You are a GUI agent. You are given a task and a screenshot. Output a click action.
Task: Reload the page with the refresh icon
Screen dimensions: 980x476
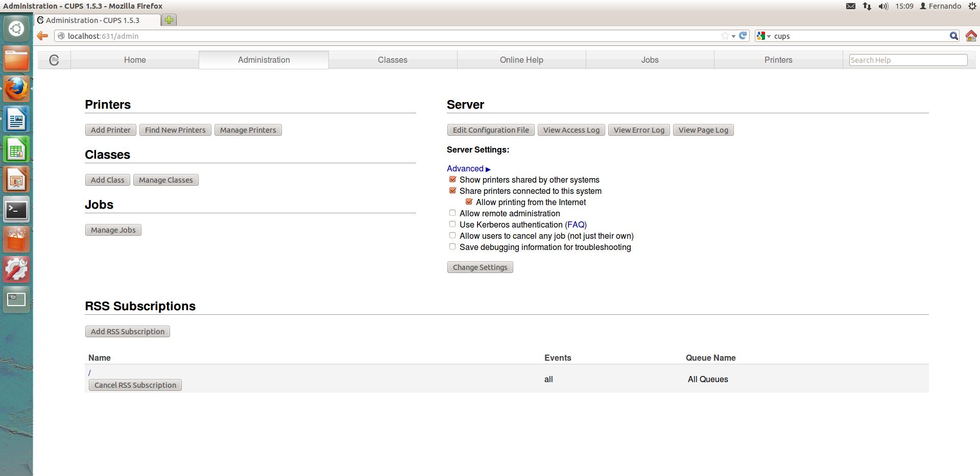tap(743, 36)
